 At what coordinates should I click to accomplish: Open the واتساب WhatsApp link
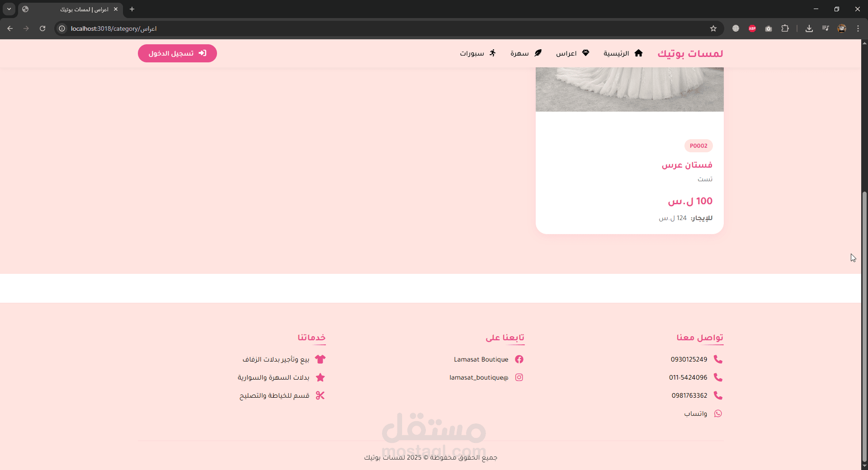(x=695, y=414)
